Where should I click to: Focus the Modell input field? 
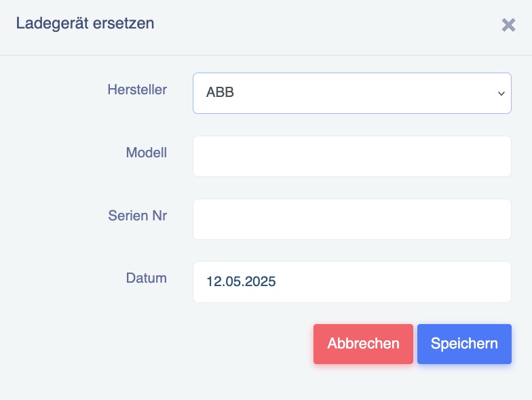351,156
